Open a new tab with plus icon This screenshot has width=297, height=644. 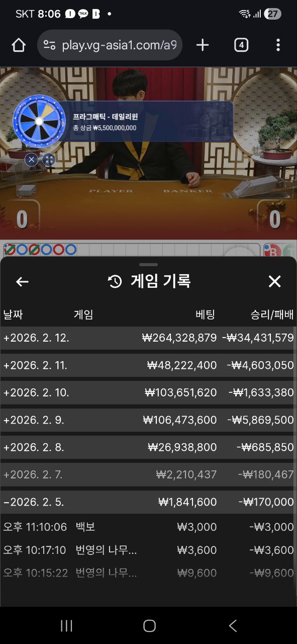pyautogui.click(x=203, y=45)
